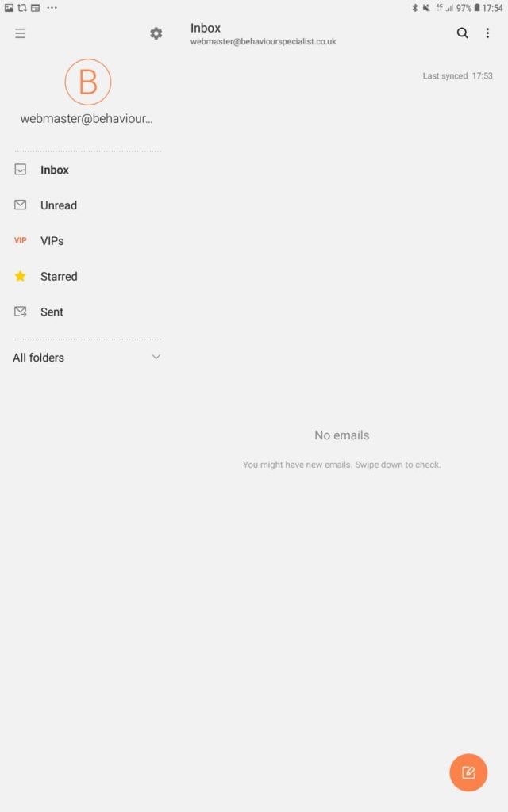This screenshot has height=812, width=508.
Task: Open the Sent folder
Action: click(x=52, y=312)
